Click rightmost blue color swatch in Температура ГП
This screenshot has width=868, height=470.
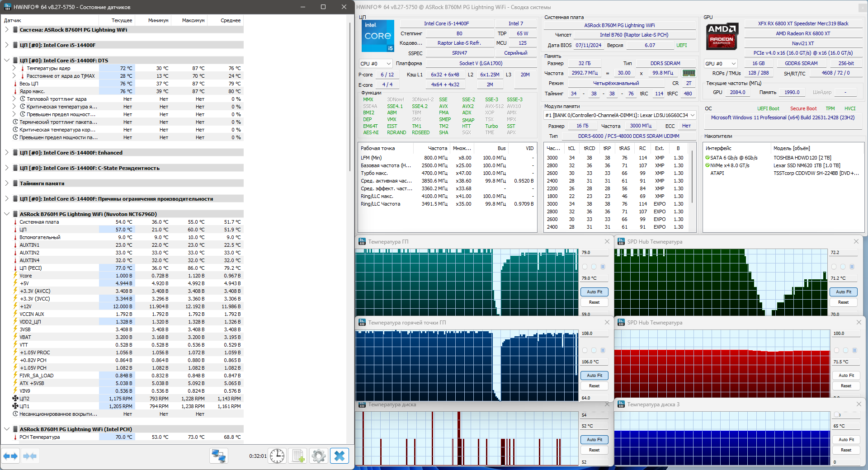pyautogui.click(x=603, y=267)
